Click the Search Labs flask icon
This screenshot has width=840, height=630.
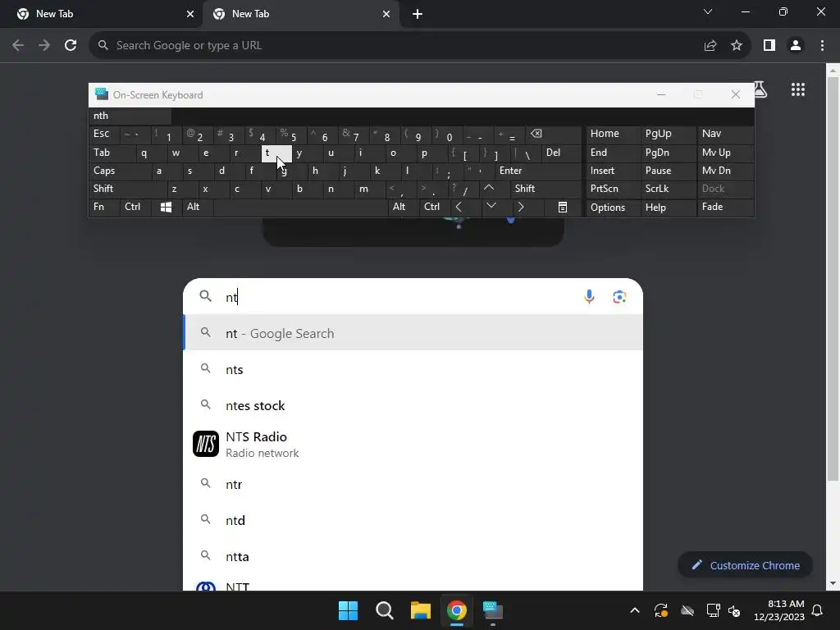point(760,89)
